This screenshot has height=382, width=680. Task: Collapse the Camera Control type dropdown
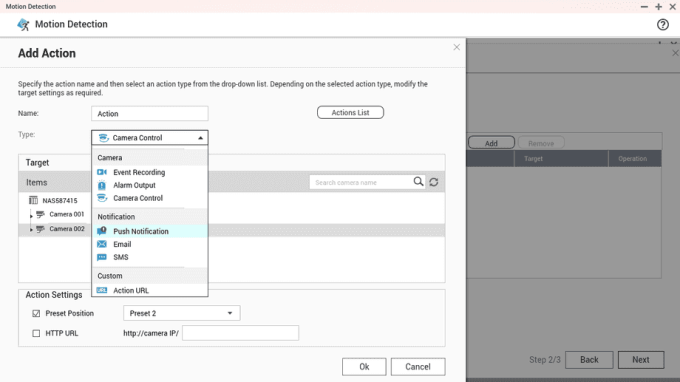[x=150, y=137]
